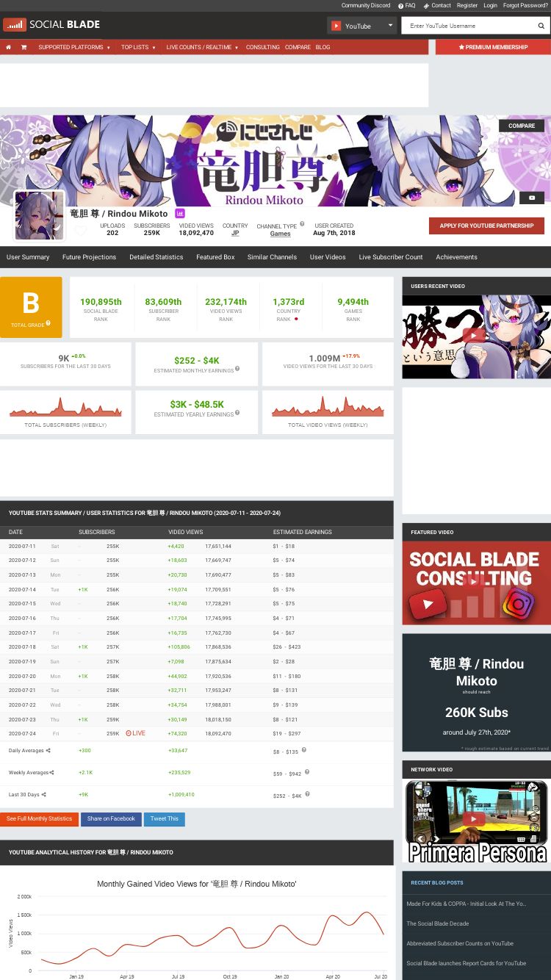Click Community Discord link
Screen dimensions: 551x980
(366, 5)
